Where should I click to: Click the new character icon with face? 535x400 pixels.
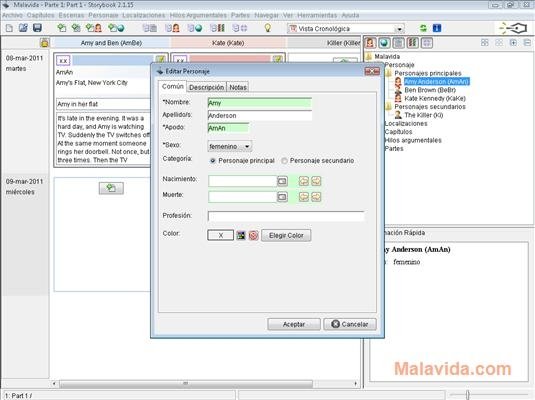pyautogui.click(x=94, y=28)
